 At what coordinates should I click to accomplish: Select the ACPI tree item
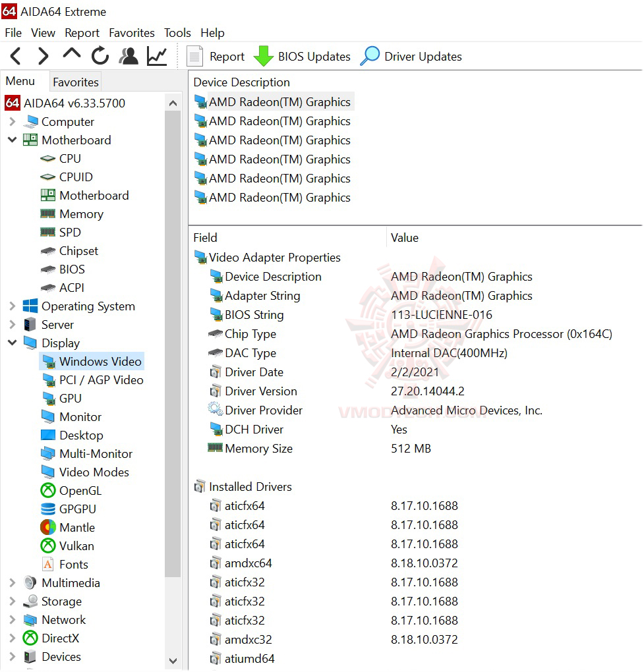click(62, 287)
